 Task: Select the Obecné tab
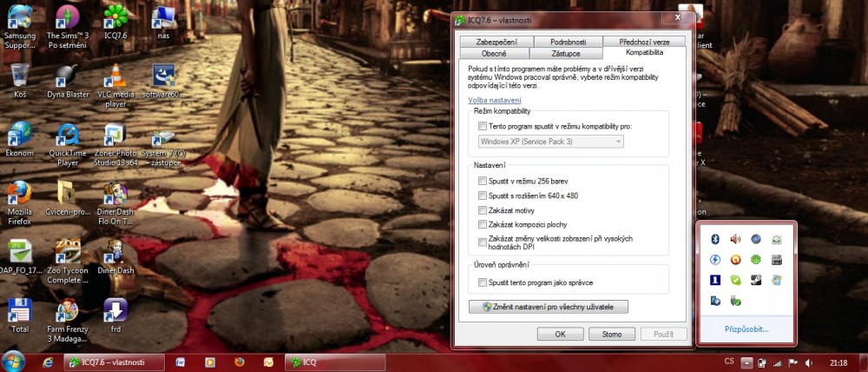point(495,53)
